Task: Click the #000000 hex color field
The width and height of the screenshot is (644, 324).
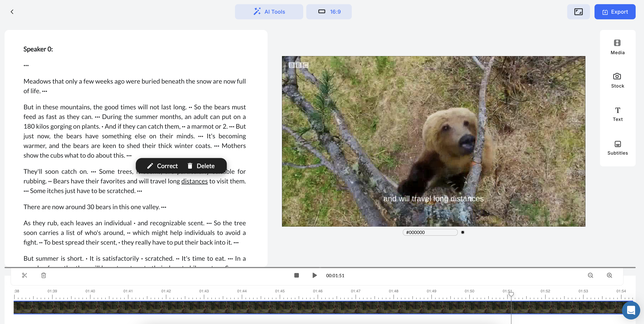Action: click(430, 232)
